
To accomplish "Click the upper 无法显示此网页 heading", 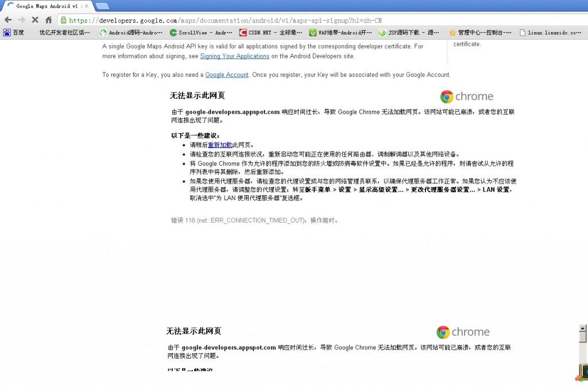I will [x=198, y=96].
